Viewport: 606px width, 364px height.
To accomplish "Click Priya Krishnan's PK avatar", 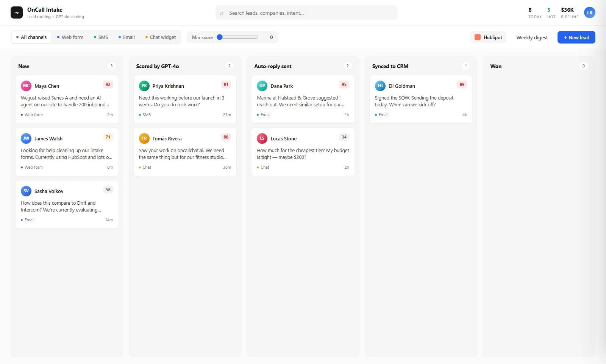I will 144,86.
